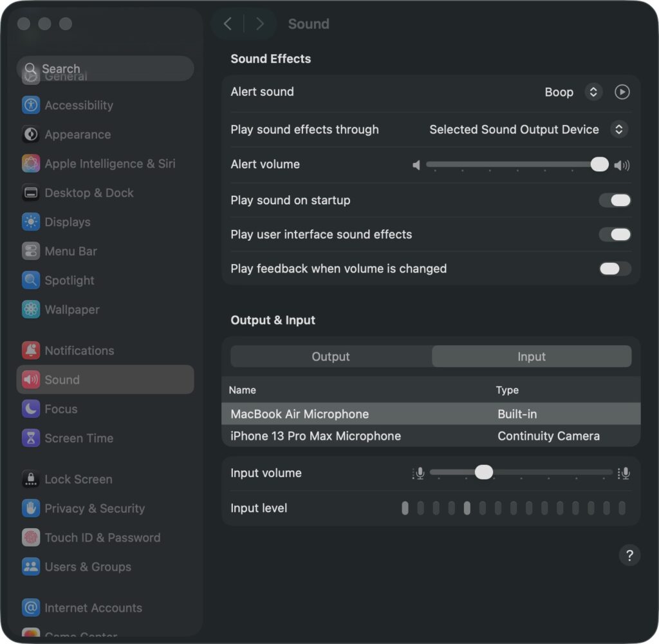The image size is (659, 644).
Task: Open the help question mark button
Action: pos(629,555)
